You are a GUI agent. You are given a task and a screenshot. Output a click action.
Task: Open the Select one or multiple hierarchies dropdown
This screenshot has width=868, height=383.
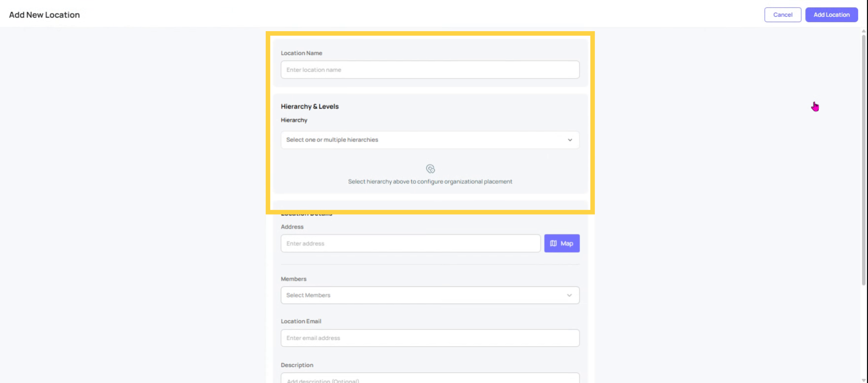(429, 140)
